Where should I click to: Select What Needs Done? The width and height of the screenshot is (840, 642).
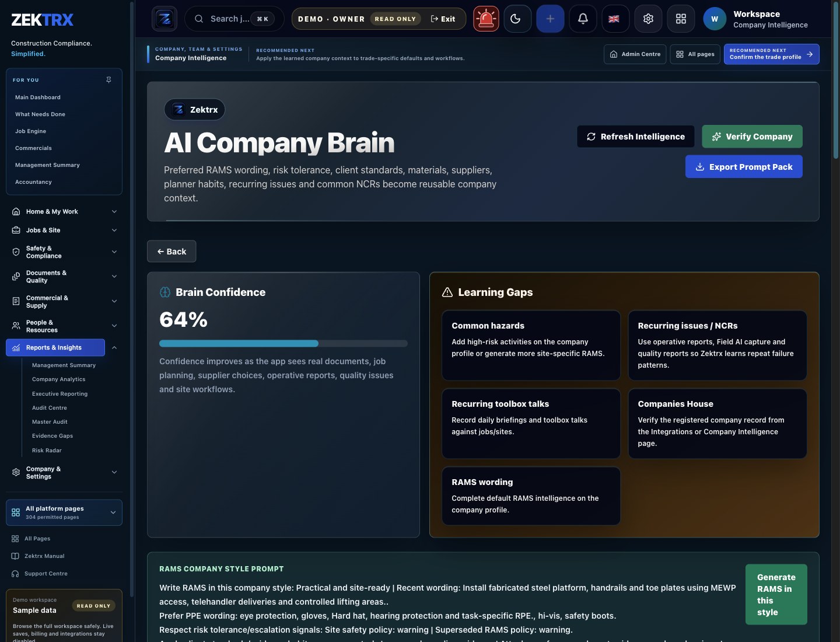(x=40, y=114)
